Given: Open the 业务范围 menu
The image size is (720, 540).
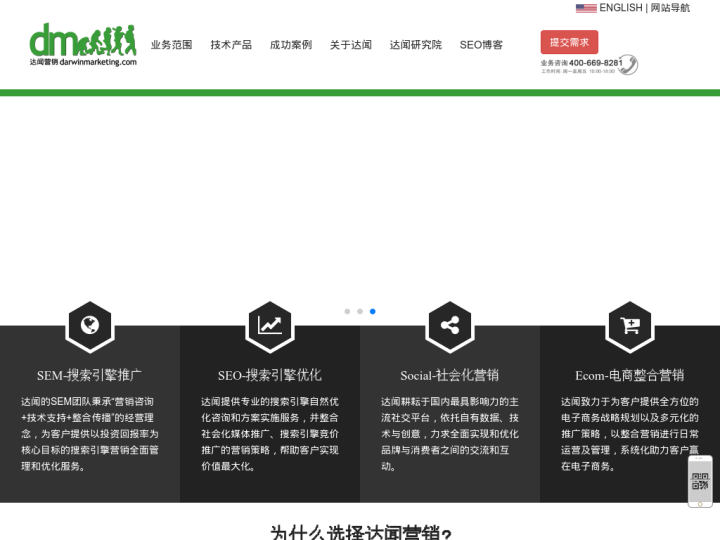Looking at the screenshot, I should click(171, 45).
